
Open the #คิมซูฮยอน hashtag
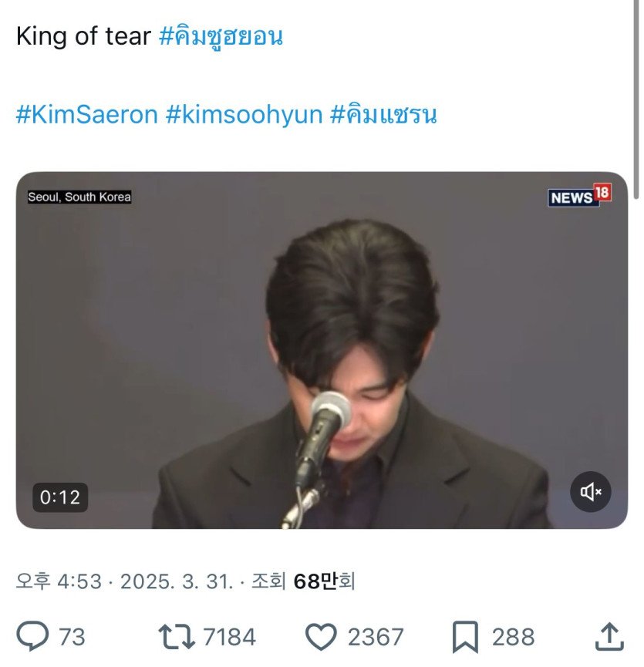(221, 36)
